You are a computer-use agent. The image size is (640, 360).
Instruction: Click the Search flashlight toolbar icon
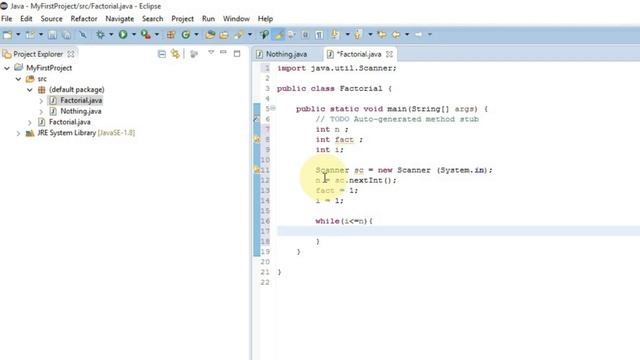pos(239,35)
